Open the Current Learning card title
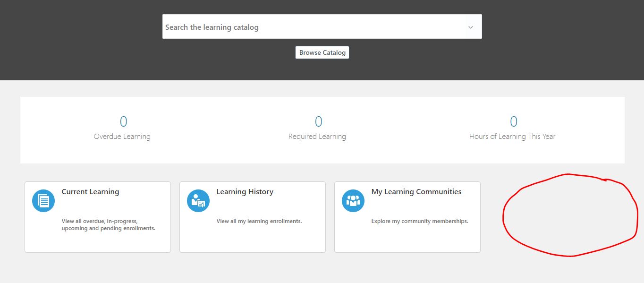Screen dimensions: 644x283 tap(90, 192)
